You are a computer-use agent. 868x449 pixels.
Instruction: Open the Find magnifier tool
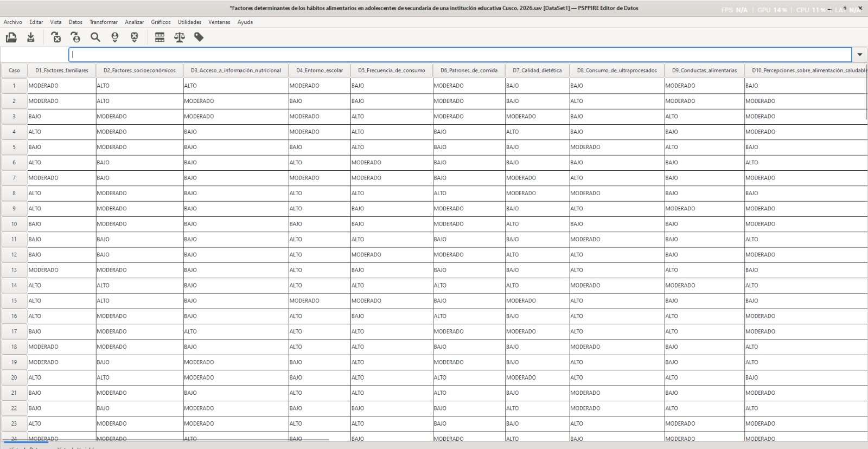pos(95,37)
